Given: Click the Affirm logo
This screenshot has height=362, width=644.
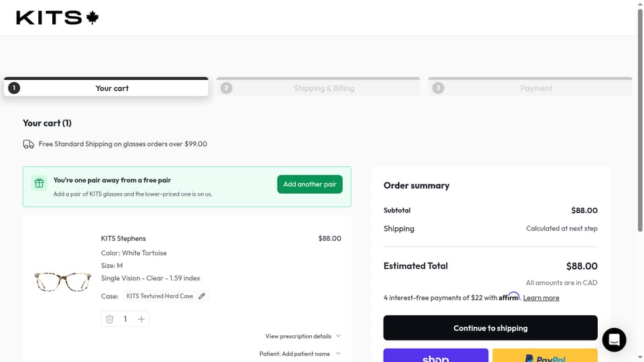Looking at the screenshot, I should [509, 296].
